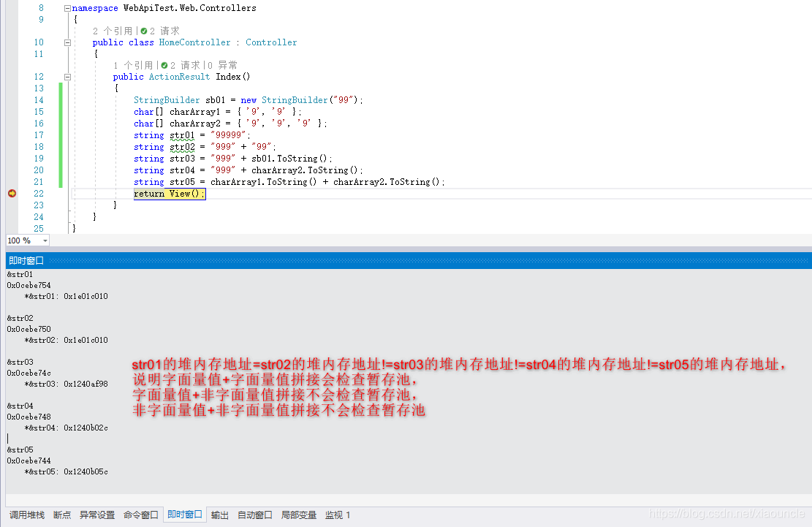Show the 输出 tab
This screenshot has height=527, width=812.
220,515
